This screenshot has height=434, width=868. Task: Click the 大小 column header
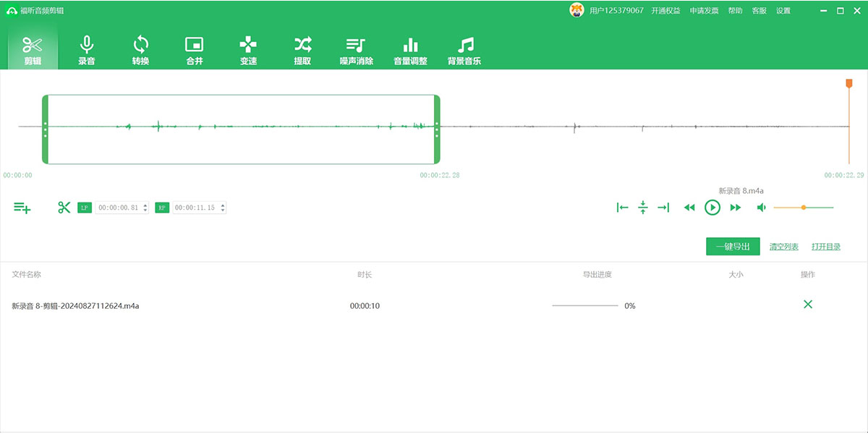click(x=736, y=275)
